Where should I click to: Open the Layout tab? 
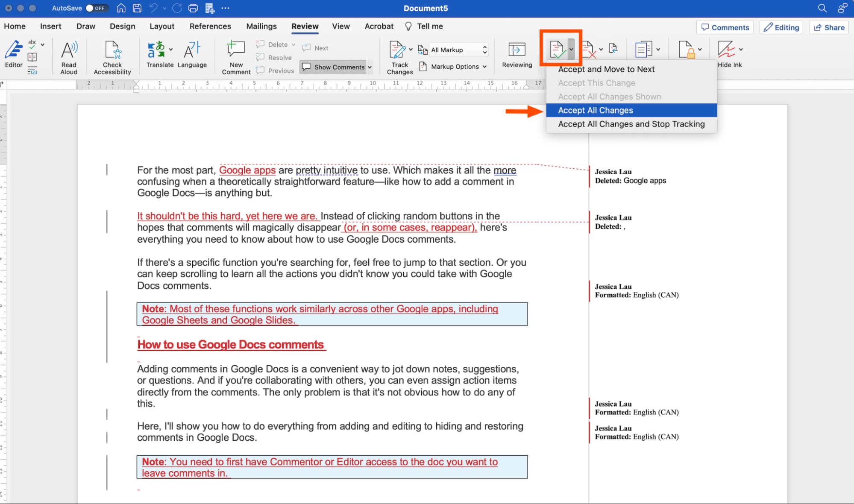click(x=162, y=26)
